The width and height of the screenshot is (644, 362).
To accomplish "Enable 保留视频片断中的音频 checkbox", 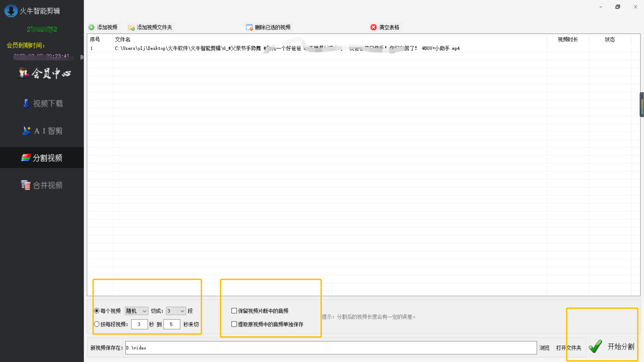I will tap(234, 311).
